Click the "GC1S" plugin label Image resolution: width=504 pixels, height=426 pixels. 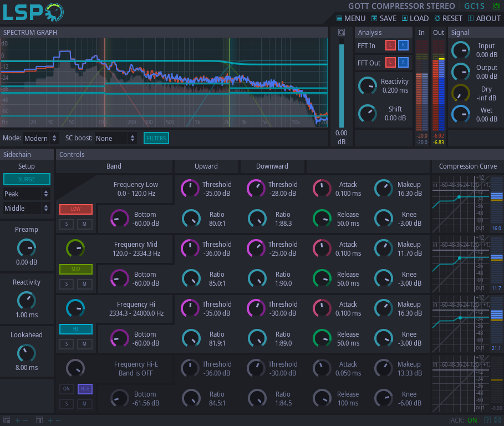point(474,6)
